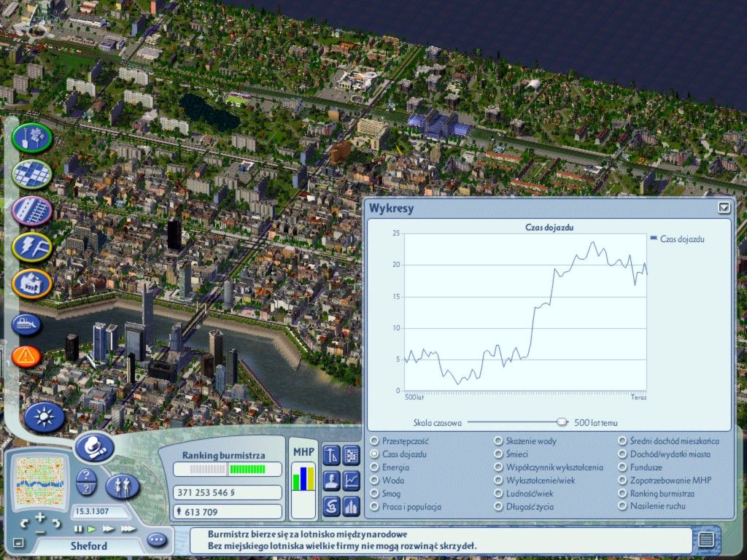Open the news list icon beside ticker
Screen dimensions: 747x560
click(705, 540)
